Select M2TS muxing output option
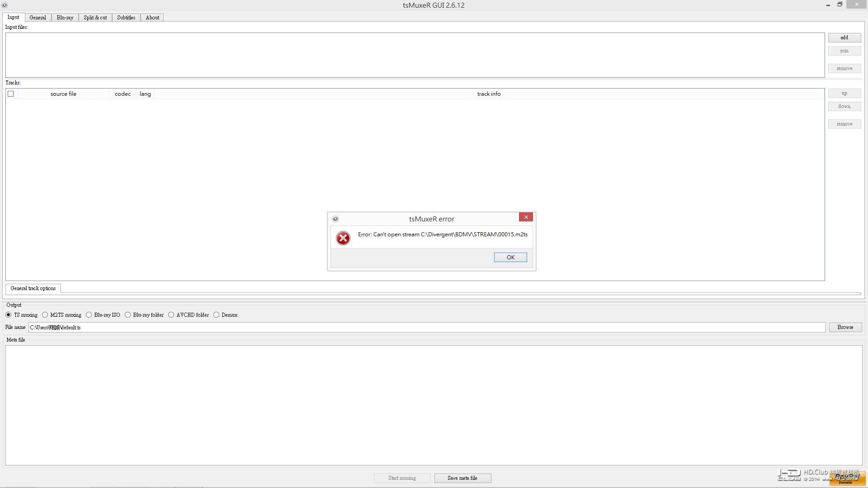Screen dimensions: 868x488 62,315
